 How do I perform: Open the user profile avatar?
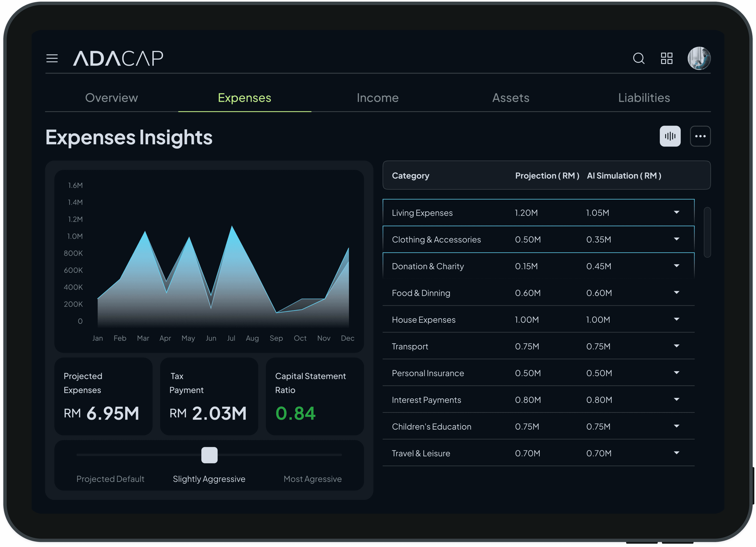[699, 58]
